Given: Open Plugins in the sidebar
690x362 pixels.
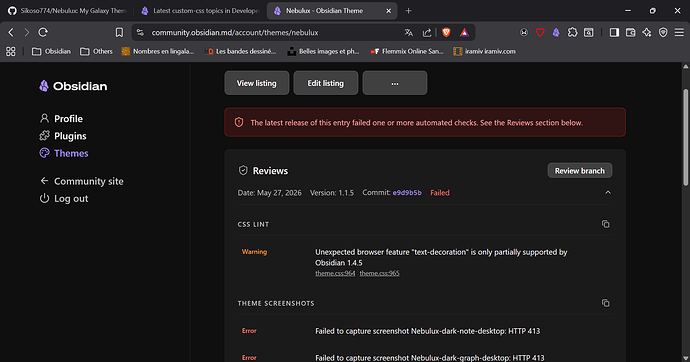Looking at the screenshot, I should pos(63,136).
